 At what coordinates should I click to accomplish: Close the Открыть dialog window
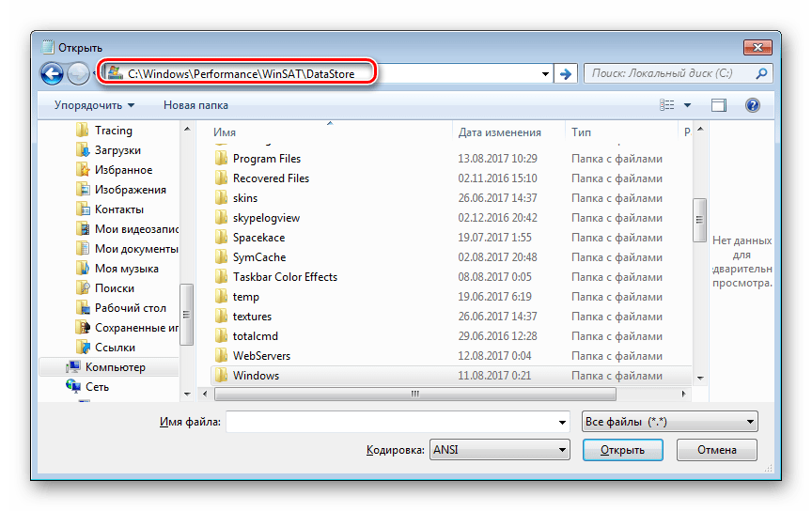pos(757,47)
